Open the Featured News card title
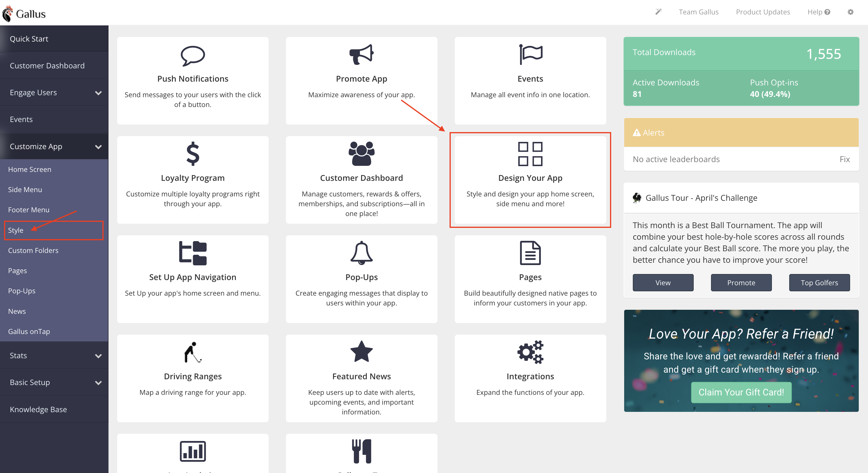The height and width of the screenshot is (473, 868). [x=361, y=376]
